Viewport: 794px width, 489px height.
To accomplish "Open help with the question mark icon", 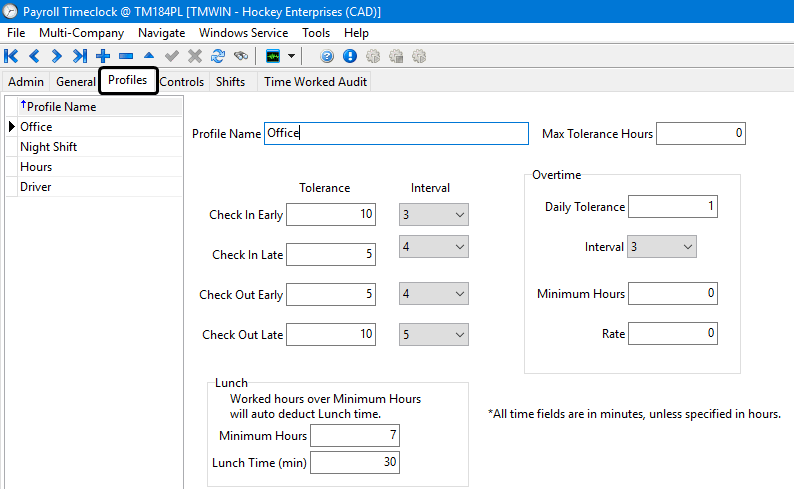I will click(x=327, y=56).
